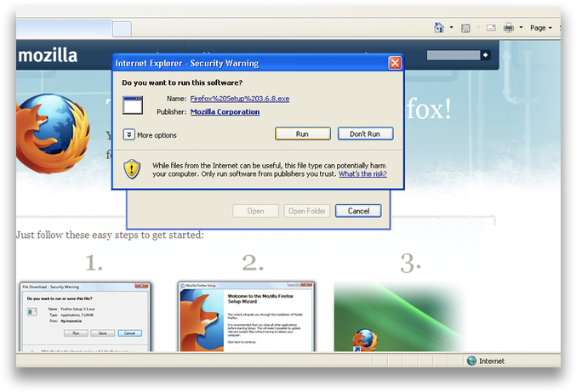Click step 1 File Download screenshot thumbnail
The height and width of the screenshot is (392, 576).
pos(85,317)
